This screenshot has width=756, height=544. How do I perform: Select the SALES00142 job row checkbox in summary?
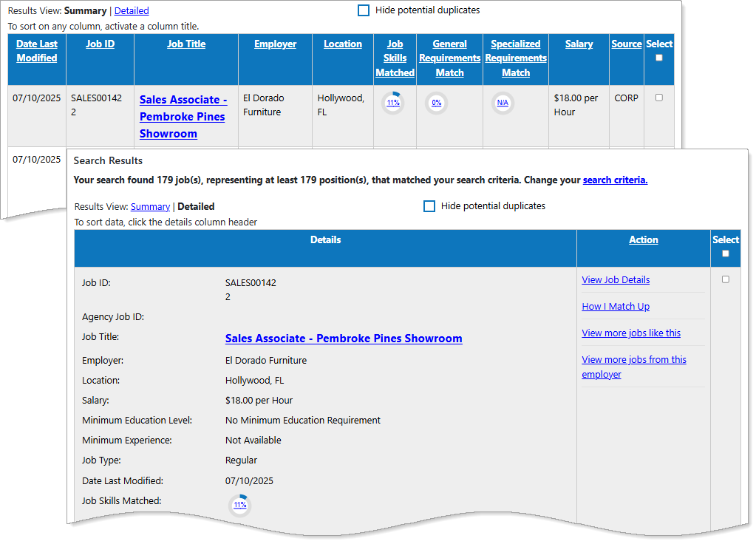point(659,98)
